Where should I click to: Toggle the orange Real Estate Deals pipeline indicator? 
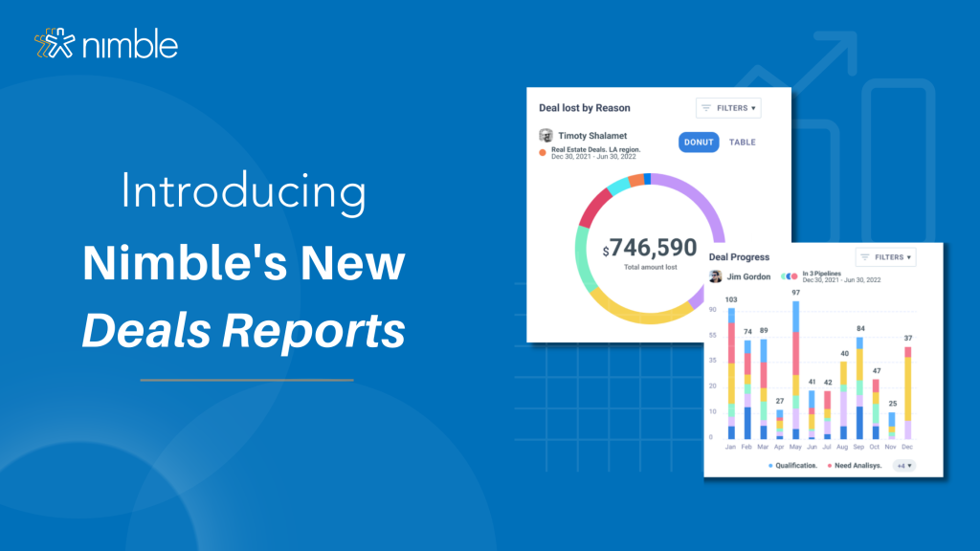click(542, 152)
